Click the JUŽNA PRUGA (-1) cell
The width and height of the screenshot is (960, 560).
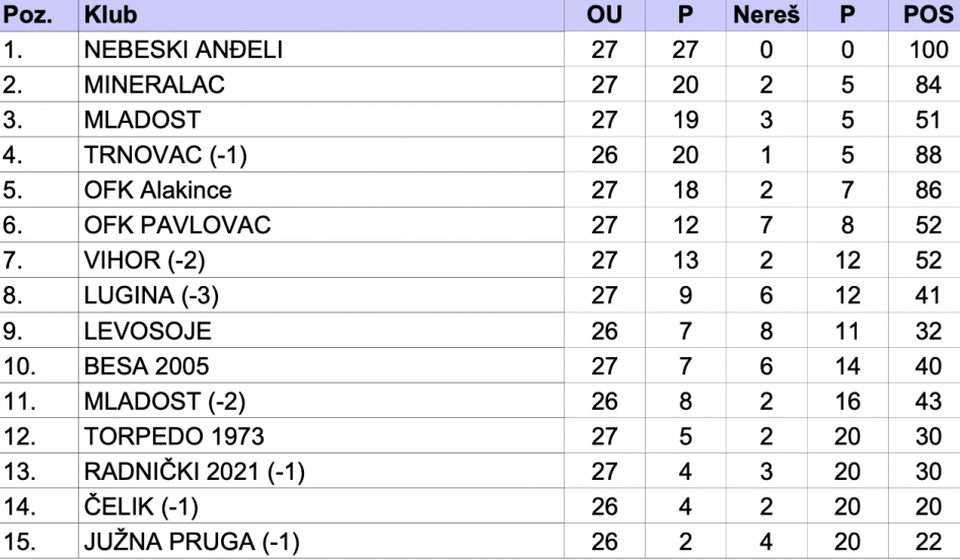click(321, 542)
